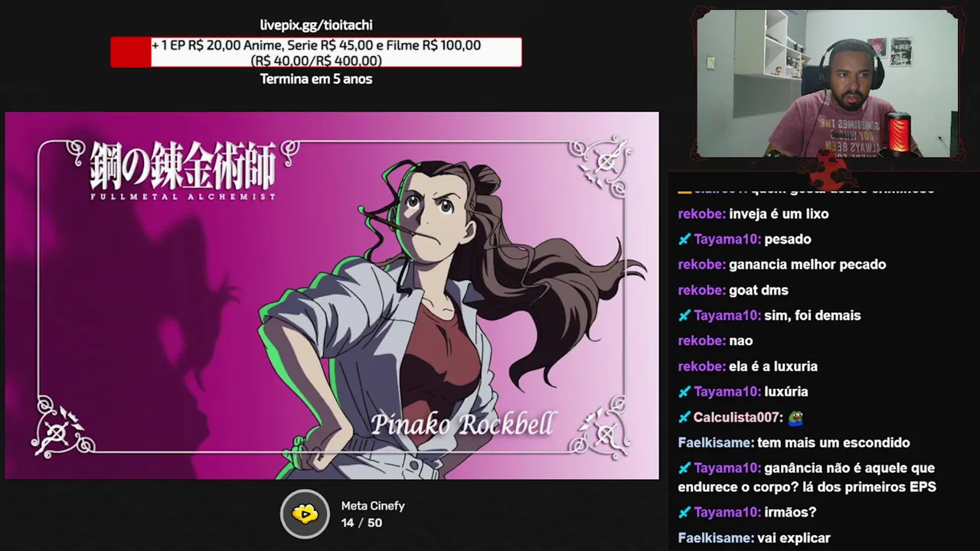Image resolution: width=980 pixels, height=551 pixels.
Task: Click Faelkisame username on 'tem mais um escondido'
Action: [x=716, y=442]
